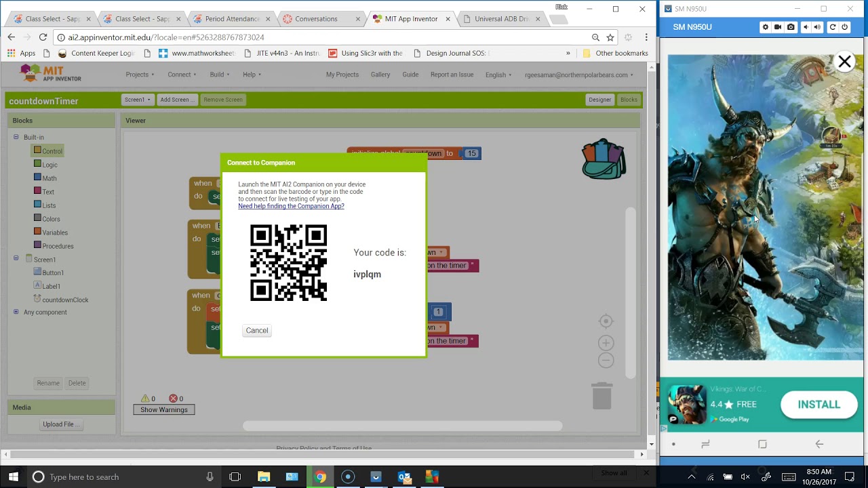Click the Remove Screen button

pos(223,100)
